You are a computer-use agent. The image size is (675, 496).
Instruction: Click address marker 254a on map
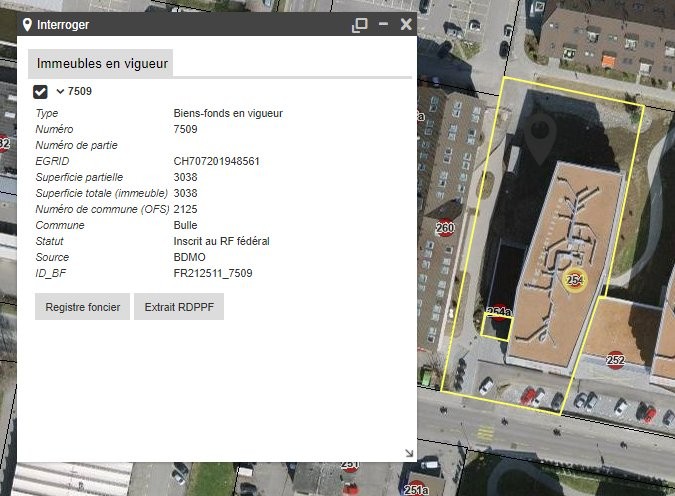click(499, 312)
